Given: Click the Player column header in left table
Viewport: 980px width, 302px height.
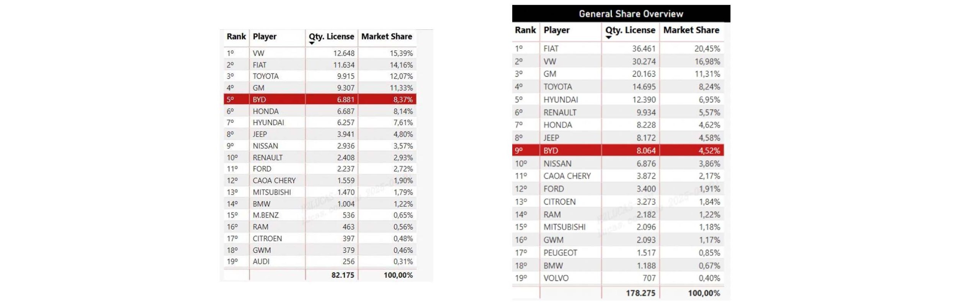Looking at the screenshot, I should tap(265, 36).
